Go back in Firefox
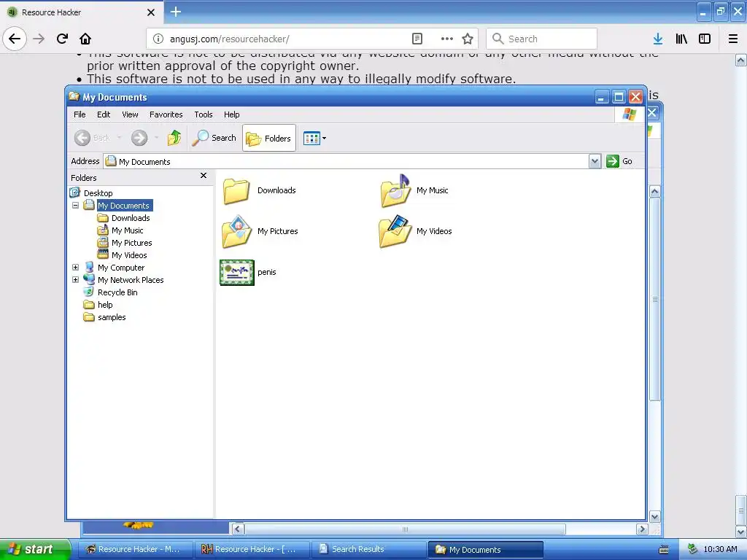The image size is (747, 560). pyautogui.click(x=15, y=39)
